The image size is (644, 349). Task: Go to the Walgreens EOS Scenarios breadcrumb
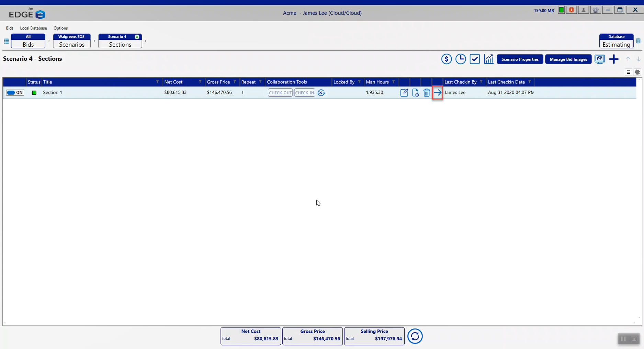point(71,41)
